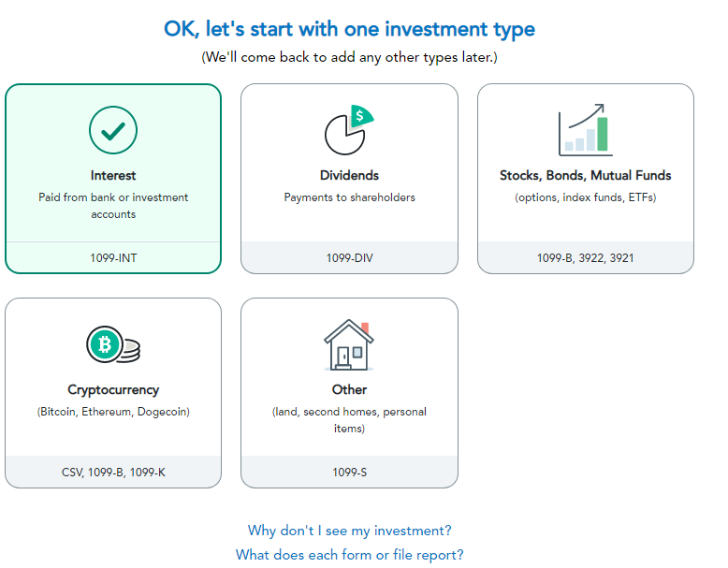Open 'What does each form or file report?'

[x=349, y=555]
